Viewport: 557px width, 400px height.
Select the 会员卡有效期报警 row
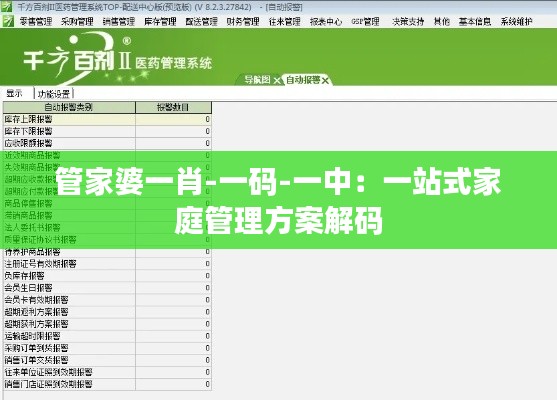pos(107,300)
